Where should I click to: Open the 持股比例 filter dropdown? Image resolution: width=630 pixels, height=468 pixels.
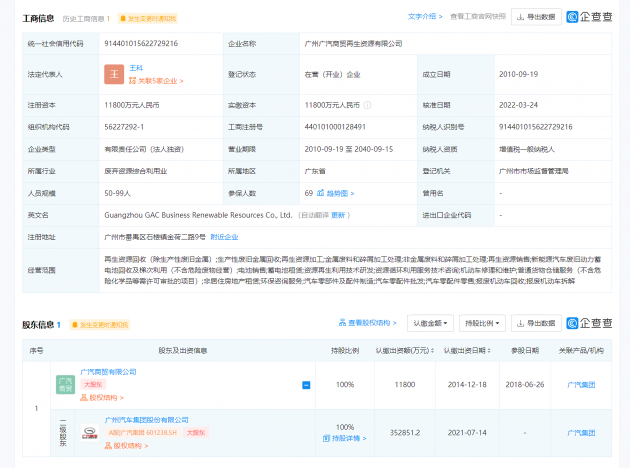(483, 323)
